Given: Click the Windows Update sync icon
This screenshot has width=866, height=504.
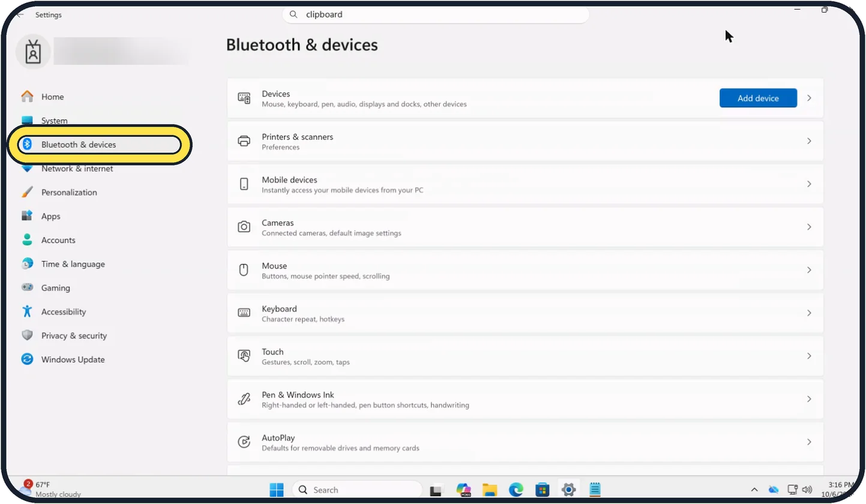Looking at the screenshot, I should 27,359.
